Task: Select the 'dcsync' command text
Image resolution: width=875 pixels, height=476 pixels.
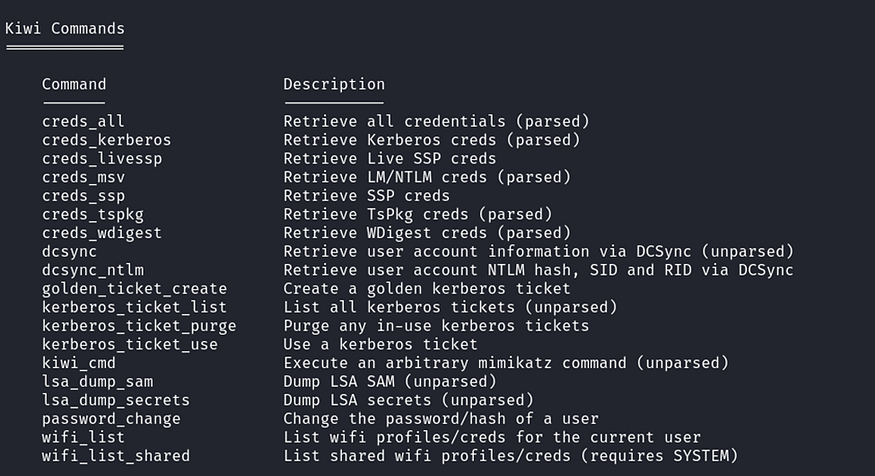Action: click(x=69, y=252)
